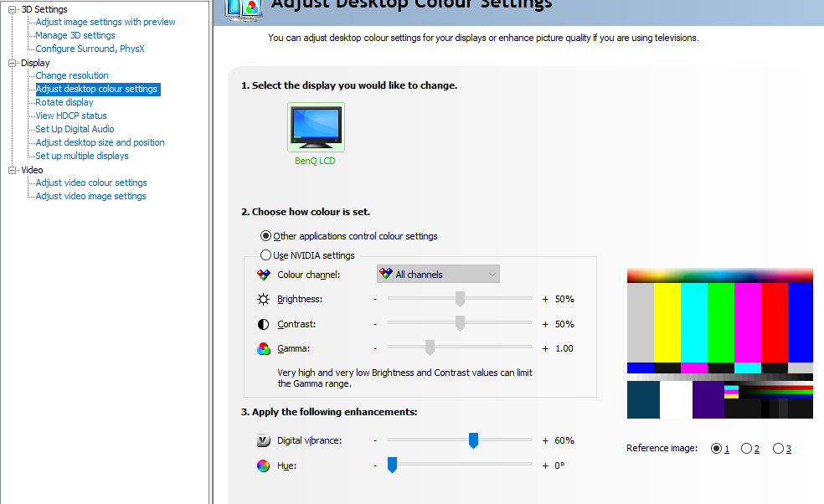
Task: View HDCP status page
Action: [71, 116]
